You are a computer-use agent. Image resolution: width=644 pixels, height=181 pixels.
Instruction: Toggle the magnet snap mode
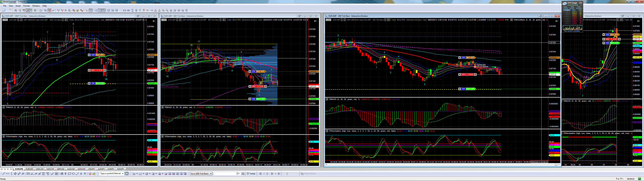point(90,173)
